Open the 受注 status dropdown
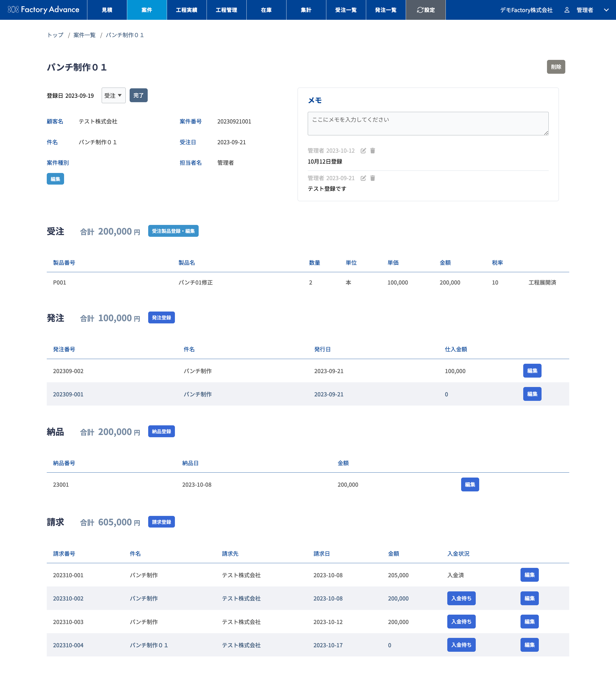616x700 pixels. click(x=113, y=96)
